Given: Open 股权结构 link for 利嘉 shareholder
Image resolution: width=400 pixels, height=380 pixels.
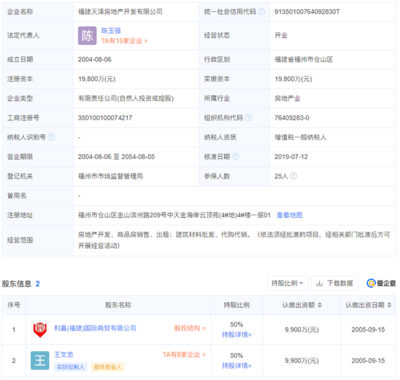Looking at the screenshot, I should click(x=190, y=328).
